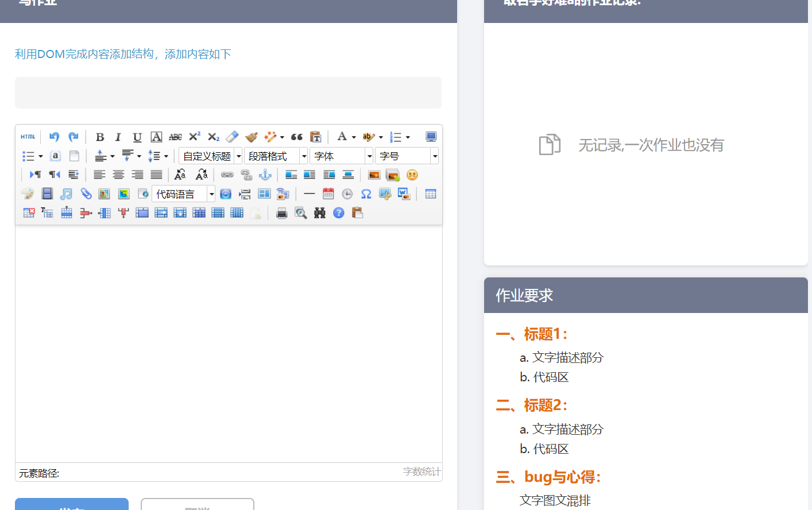This screenshot has height=510, width=812.
Task: Toggle the character border button
Action: click(156, 137)
